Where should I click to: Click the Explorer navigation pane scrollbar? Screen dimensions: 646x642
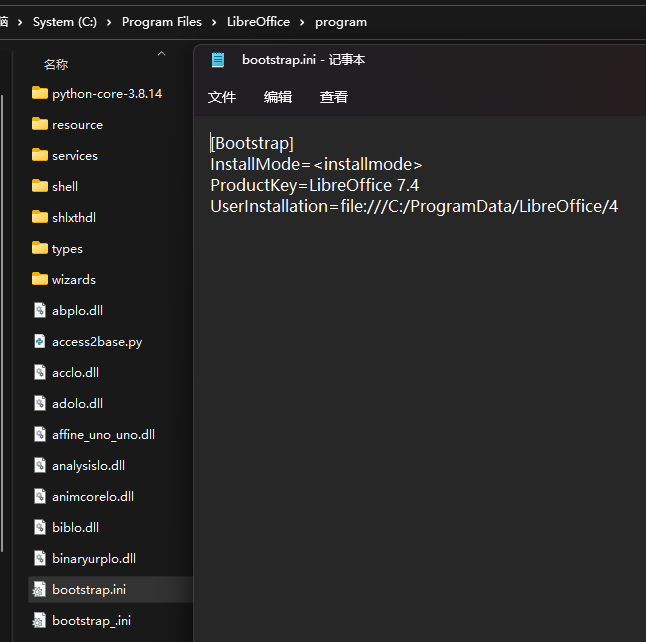pos(2,323)
